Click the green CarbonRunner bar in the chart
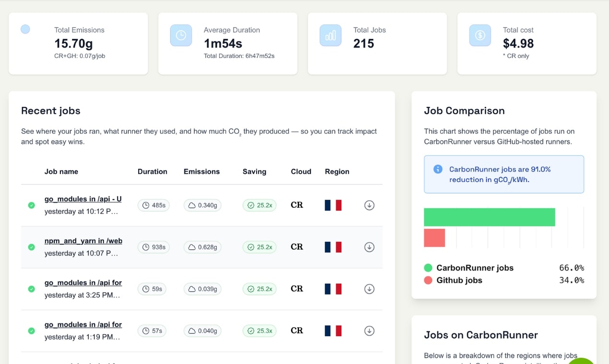Image resolution: width=609 pixels, height=364 pixels. [x=490, y=217]
